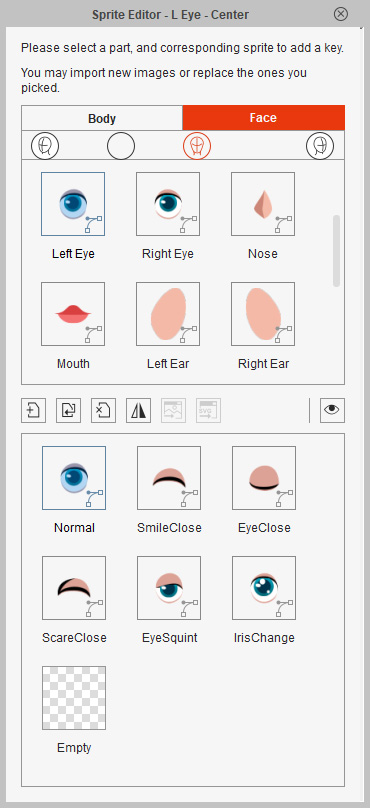Select the Nose part thumbnail
Screen dimensions: 370x808
click(263, 204)
